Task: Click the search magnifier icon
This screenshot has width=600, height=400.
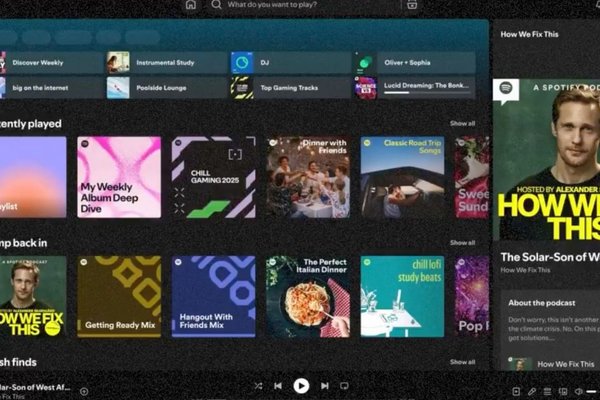Action: 216,5
